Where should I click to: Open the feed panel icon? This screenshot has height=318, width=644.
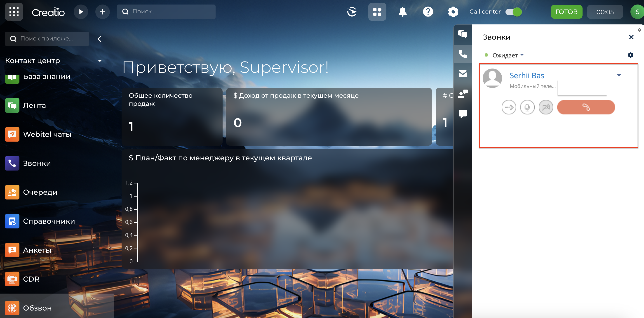463,34
